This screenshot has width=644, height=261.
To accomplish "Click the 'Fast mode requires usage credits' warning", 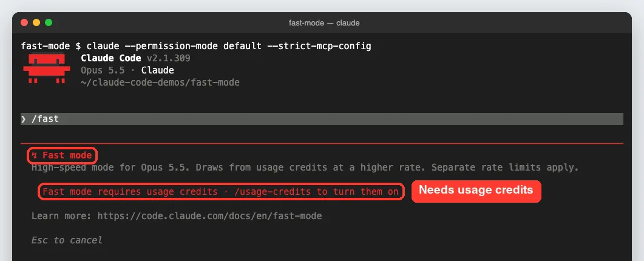I will (x=220, y=192).
